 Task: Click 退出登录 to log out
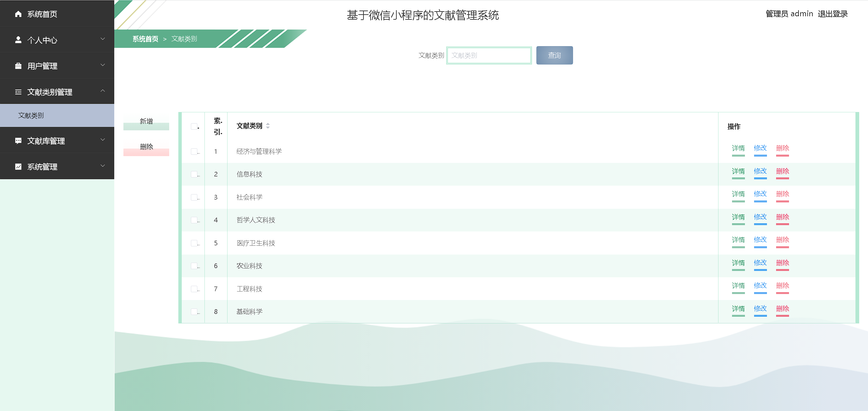coord(832,14)
